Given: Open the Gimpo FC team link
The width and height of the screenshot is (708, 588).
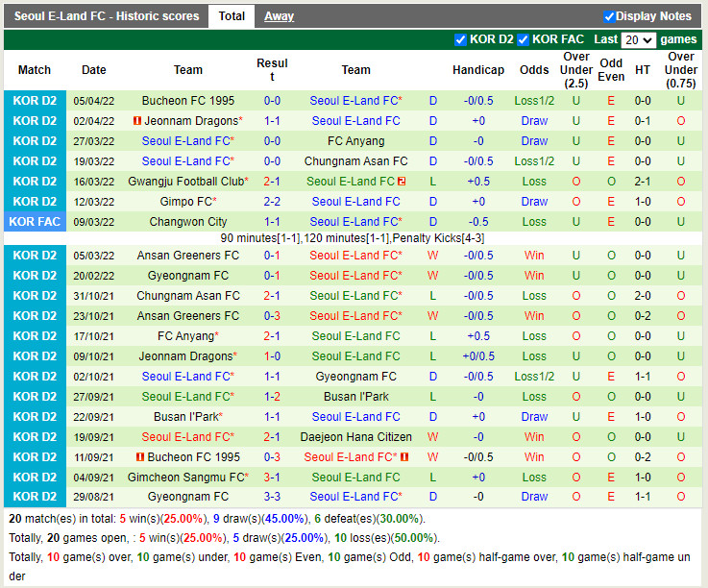Looking at the screenshot, I should pyautogui.click(x=184, y=202).
